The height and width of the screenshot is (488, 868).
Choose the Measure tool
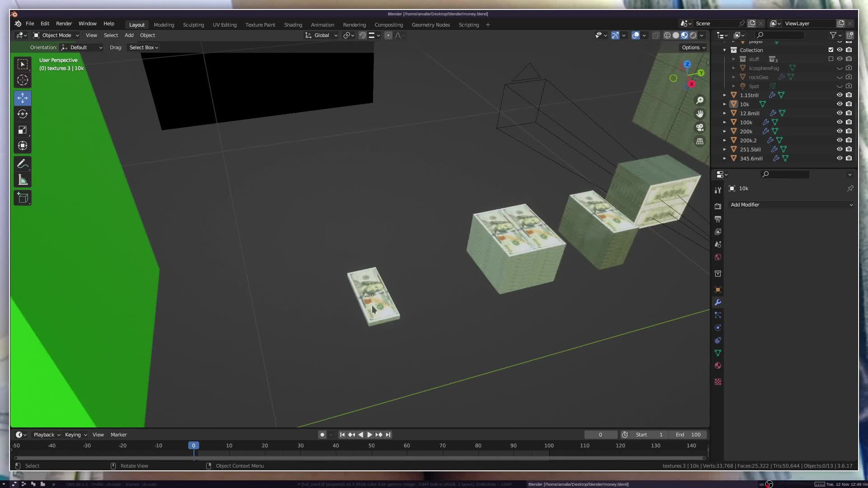[x=23, y=181]
